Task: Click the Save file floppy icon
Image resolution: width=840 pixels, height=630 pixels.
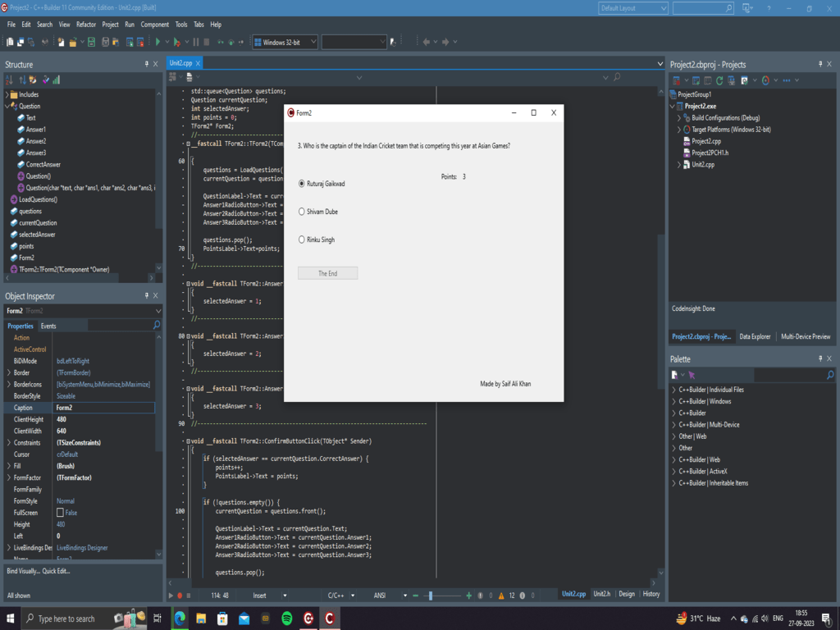Action: [92, 42]
